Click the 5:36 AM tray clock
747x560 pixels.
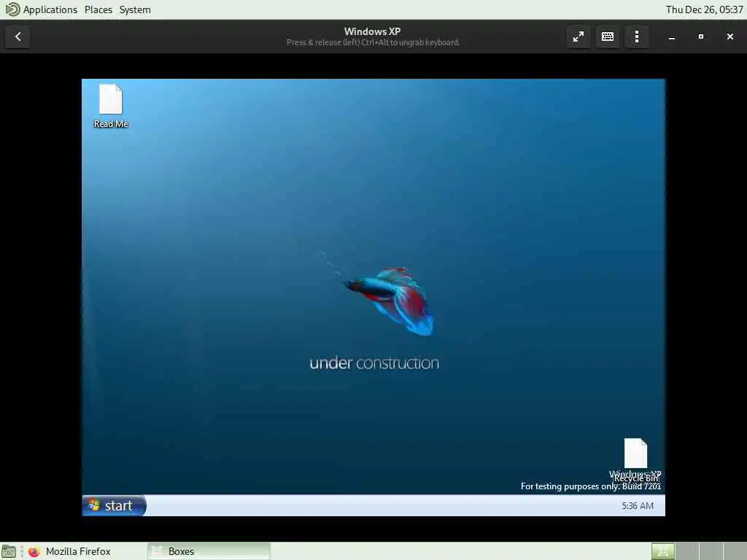(638, 506)
